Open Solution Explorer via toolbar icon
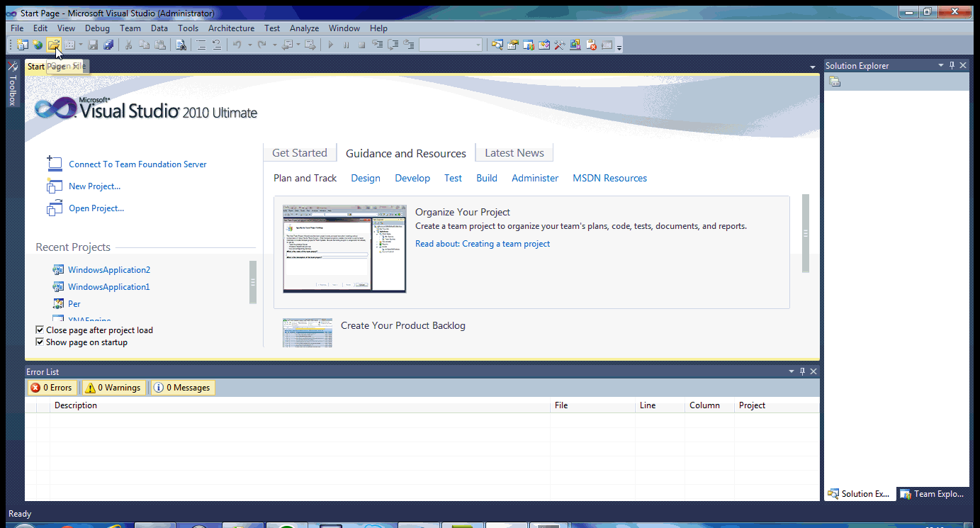Viewport: 980px width, 528px height. point(497,45)
